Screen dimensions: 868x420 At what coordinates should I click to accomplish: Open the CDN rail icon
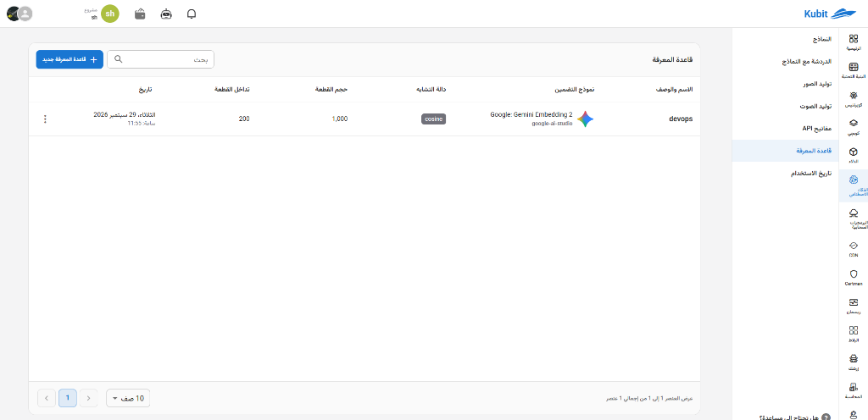(853, 248)
